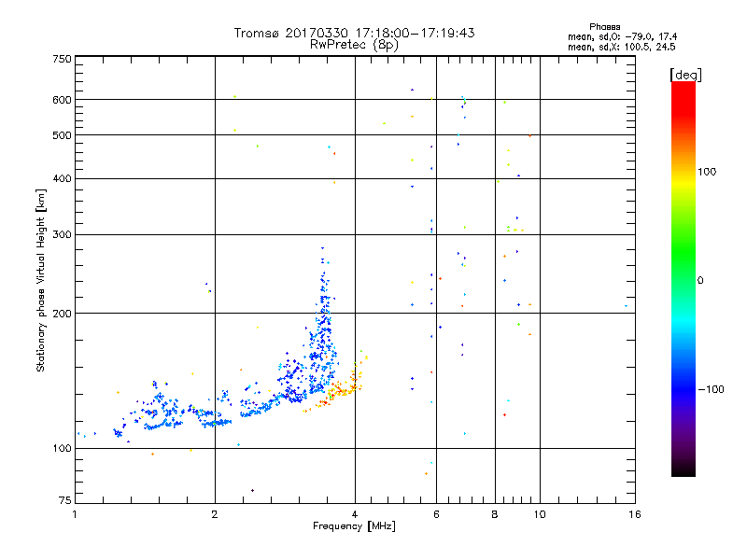This screenshot has height=560, width=747.
Task: Select the 'mean, sd,O: -79.0, 17.4' text
Action: pyautogui.click(x=622, y=36)
